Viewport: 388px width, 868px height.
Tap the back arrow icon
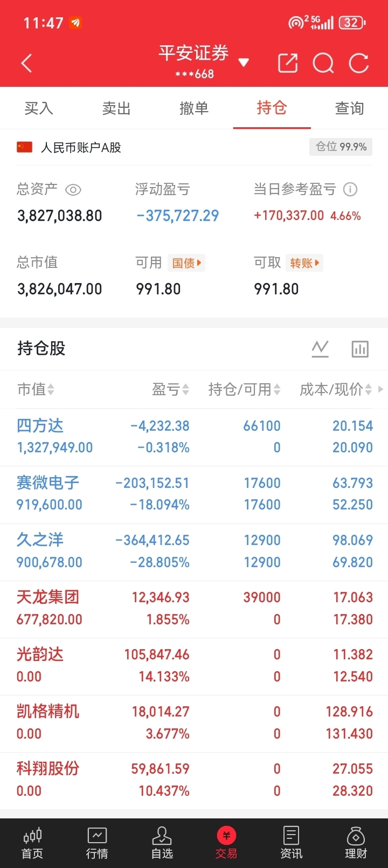(26, 63)
